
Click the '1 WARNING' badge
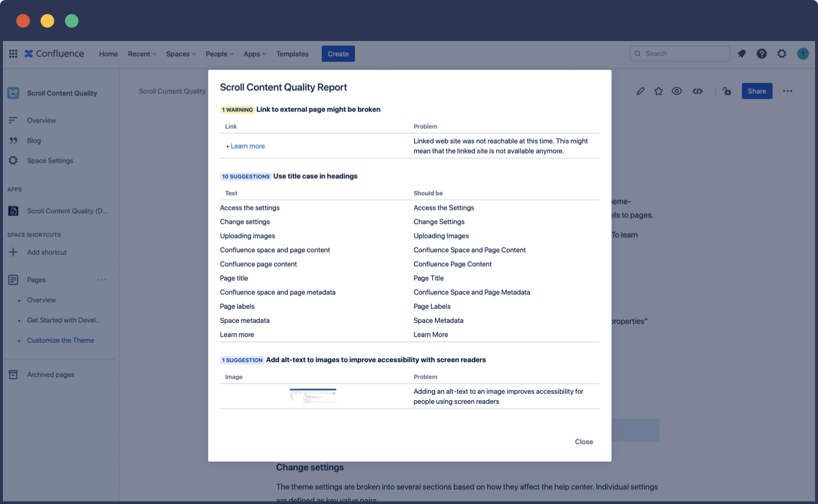tap(237, 110)
